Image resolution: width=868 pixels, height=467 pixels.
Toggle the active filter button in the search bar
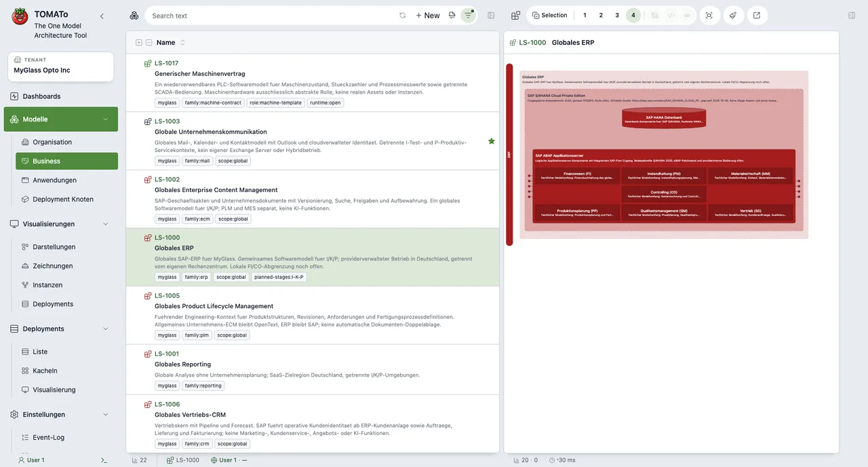(x=468, y=16)
